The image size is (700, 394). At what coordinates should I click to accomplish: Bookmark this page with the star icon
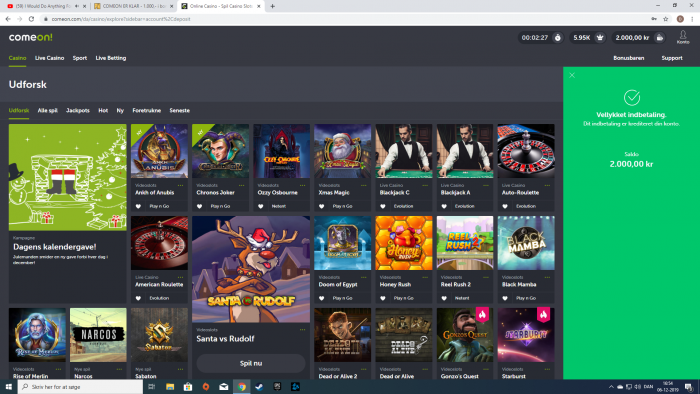666,19
